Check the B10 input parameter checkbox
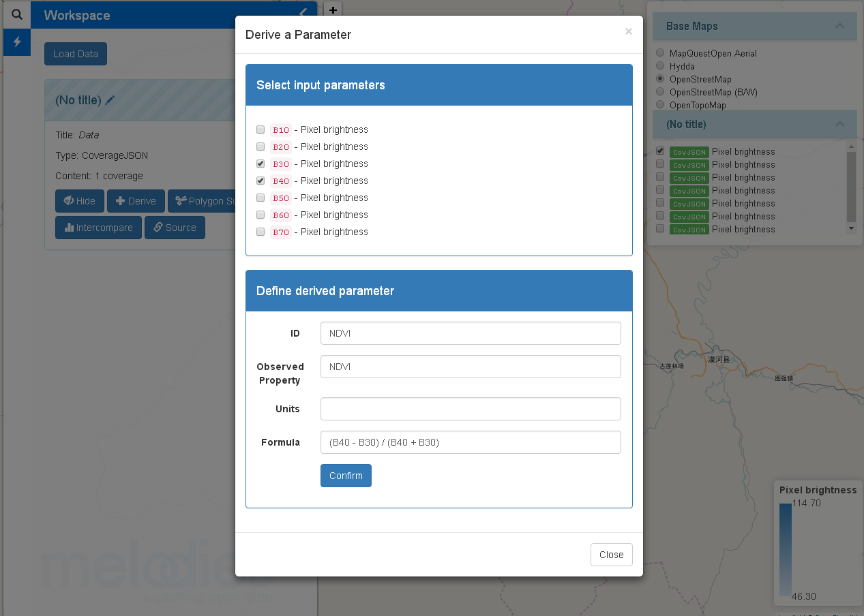This screenshot has width=864, height=616. 260,129
